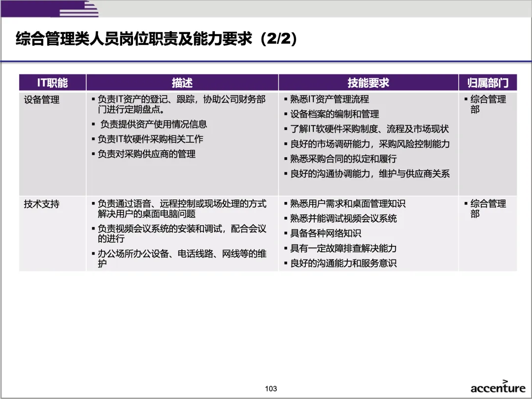
Task: Click the 设备管理 row label
Action: [x=42, y=100]
